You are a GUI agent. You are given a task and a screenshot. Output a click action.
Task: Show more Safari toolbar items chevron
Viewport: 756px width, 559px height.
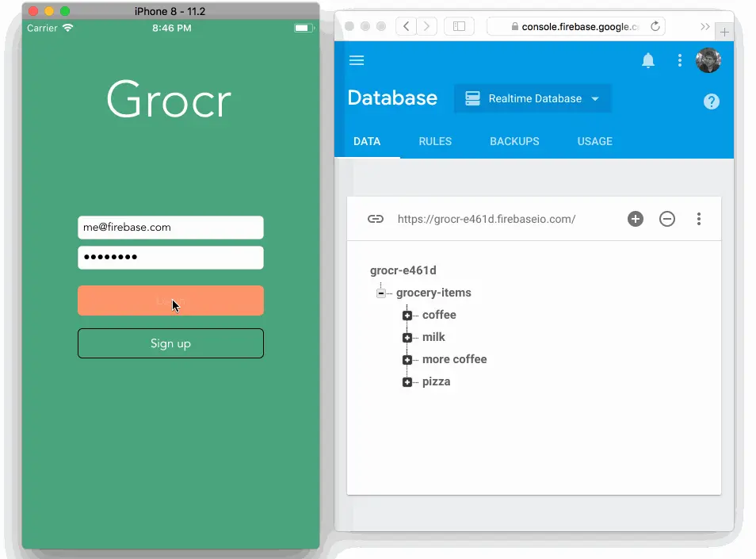pos(705,26)
